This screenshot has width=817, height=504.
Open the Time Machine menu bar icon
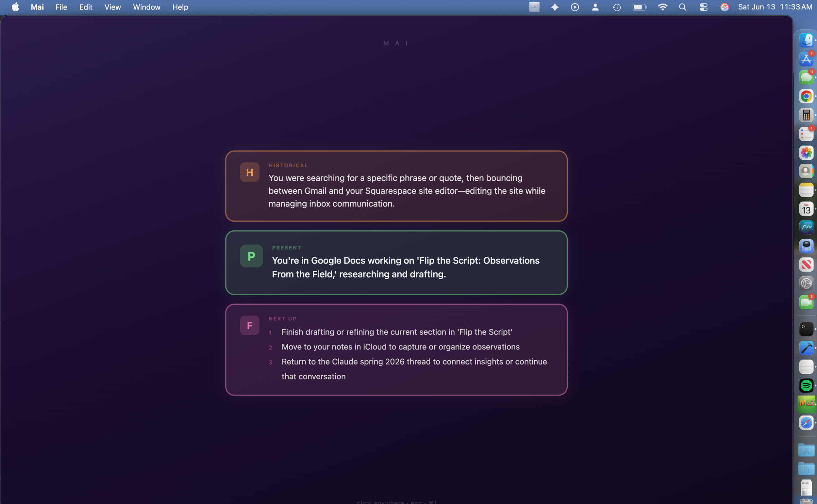[617, 7]
